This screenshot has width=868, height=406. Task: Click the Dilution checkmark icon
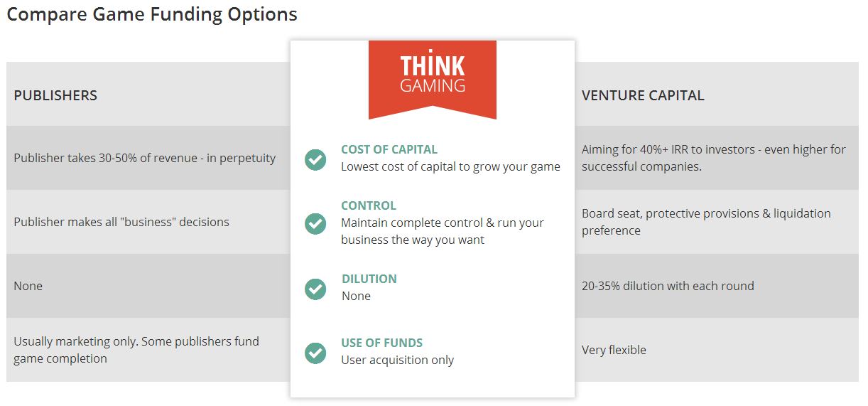click(315, 288)
